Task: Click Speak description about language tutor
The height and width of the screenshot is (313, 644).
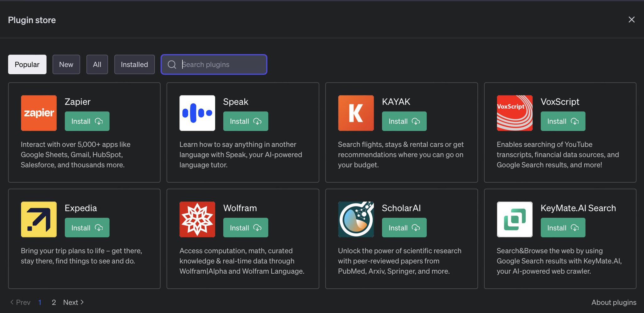Action: tap(241, 155)
